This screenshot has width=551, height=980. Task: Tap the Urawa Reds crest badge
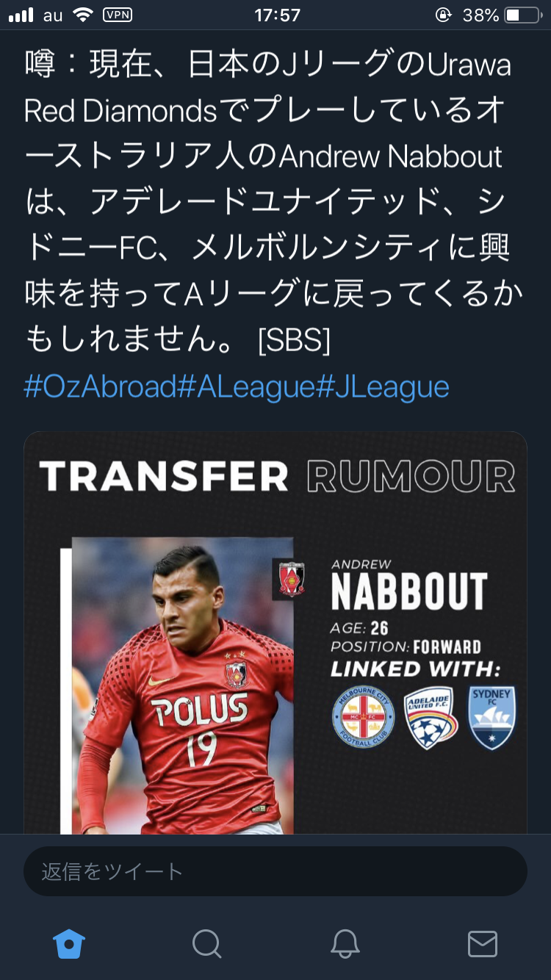click(x=291, y=577)
